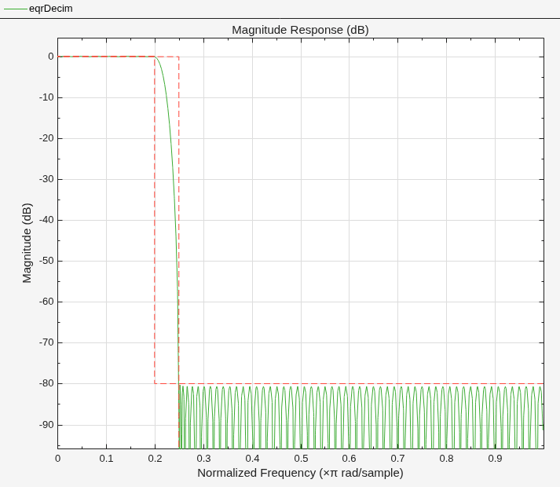
Task: Click the -10 y-axis tick label
Action: [x=46, y=97]
